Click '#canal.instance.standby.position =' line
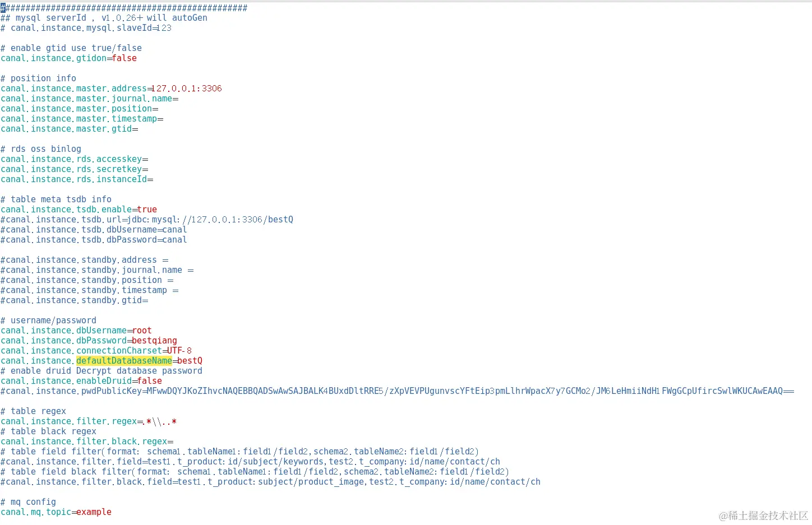 pos(87,280)
